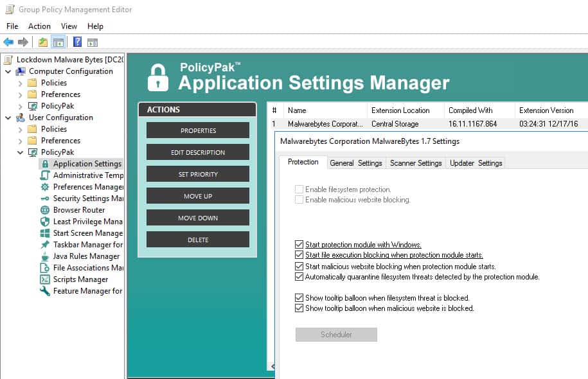
Task: Click the up-one-level folder toolbar icon
Action: (x=43, y=42)
